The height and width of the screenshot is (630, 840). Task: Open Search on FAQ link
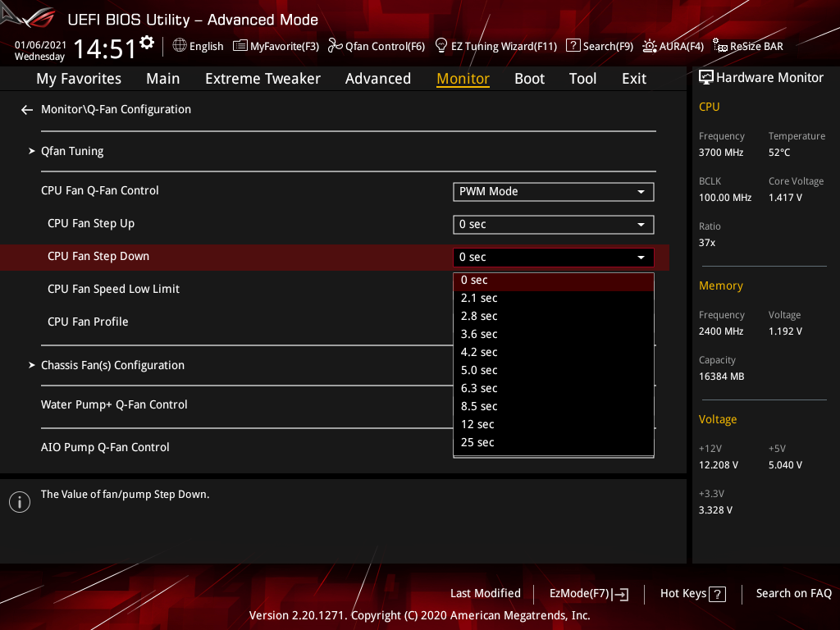coord(793,594)
